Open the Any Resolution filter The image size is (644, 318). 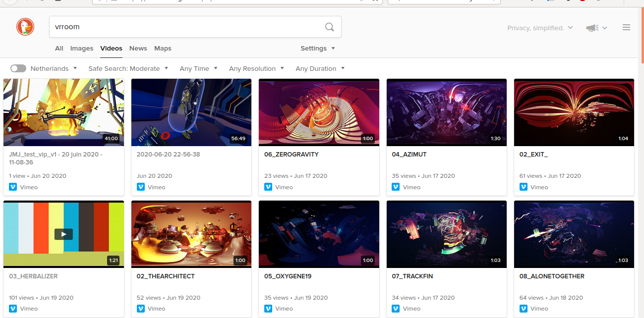click(256, 68)
